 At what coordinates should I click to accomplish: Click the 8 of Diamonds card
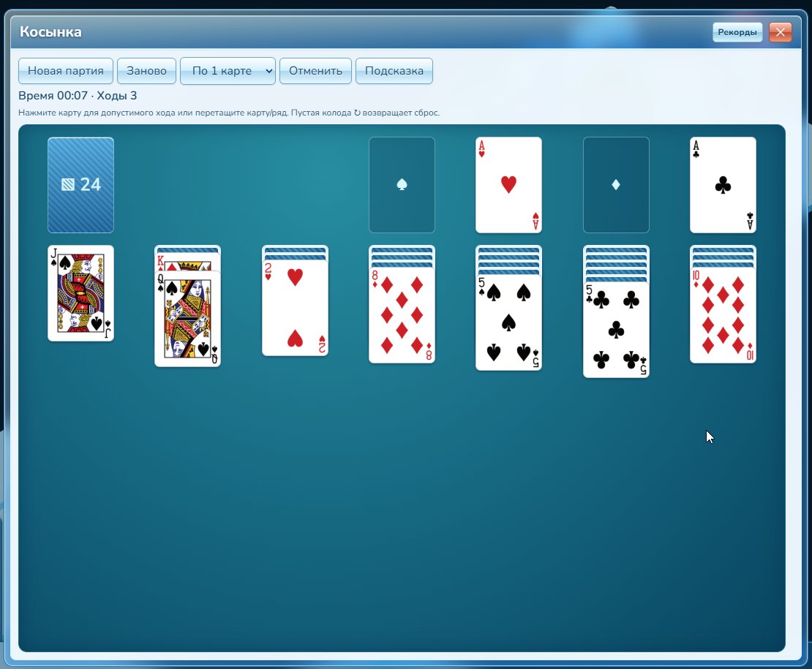(402, 315)
